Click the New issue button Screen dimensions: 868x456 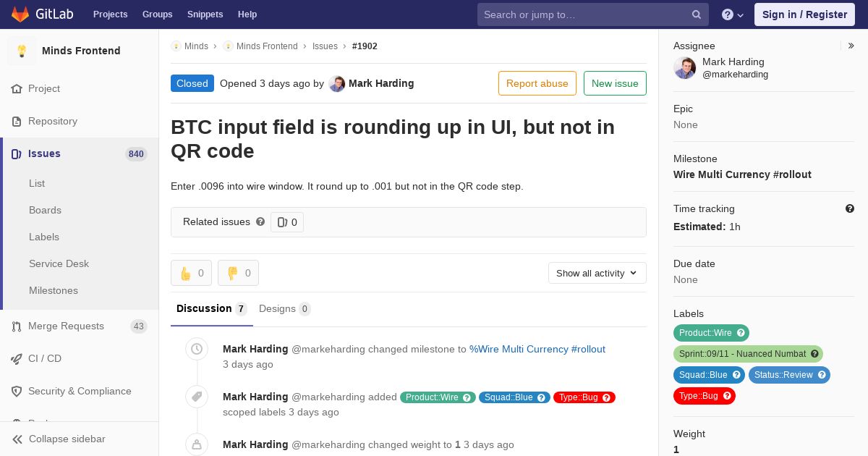point(615,83)
